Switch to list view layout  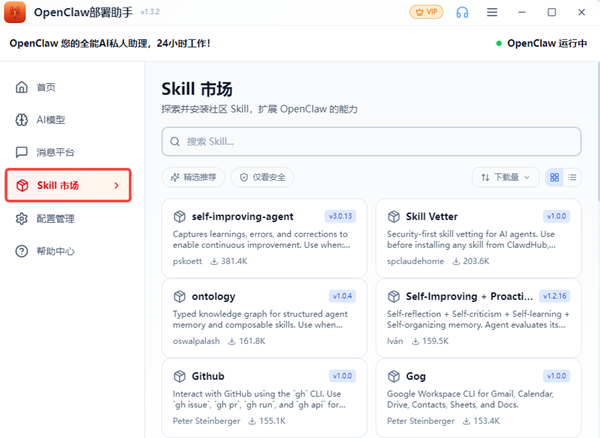[x=573, y=177]
